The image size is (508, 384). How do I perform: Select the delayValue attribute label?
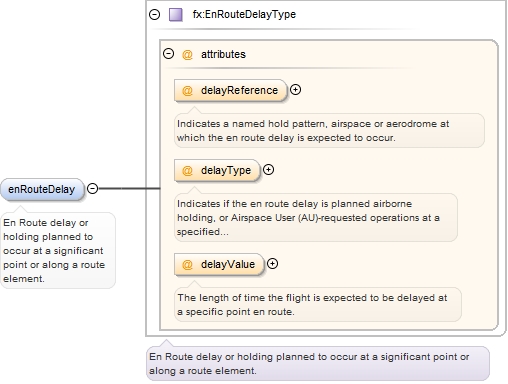point(228,264)
